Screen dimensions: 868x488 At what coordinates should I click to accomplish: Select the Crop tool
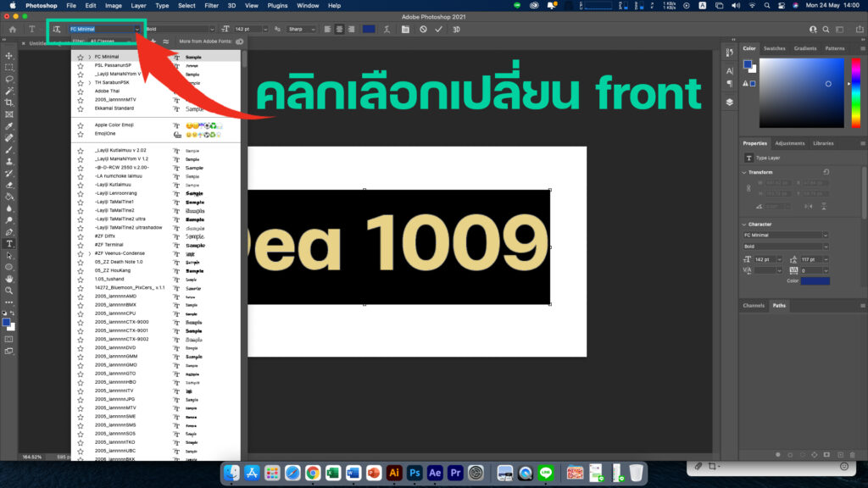[x=9, y=103]
